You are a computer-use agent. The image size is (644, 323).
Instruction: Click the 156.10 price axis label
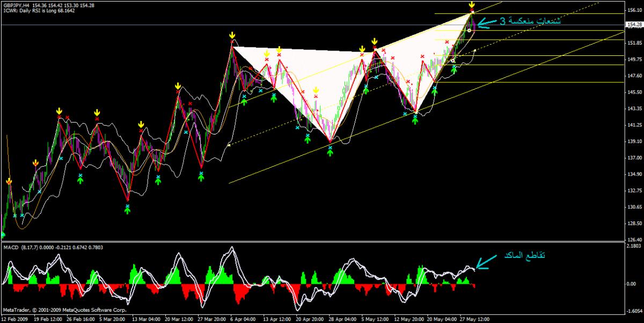pos(634,10)
